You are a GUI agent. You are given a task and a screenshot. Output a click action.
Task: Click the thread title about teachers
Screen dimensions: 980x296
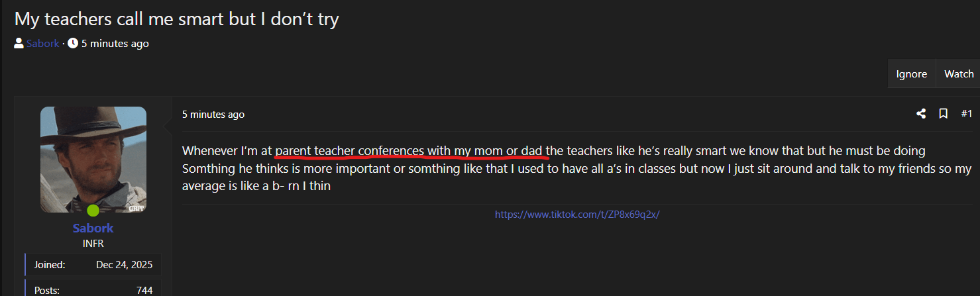tap(176, 19)
